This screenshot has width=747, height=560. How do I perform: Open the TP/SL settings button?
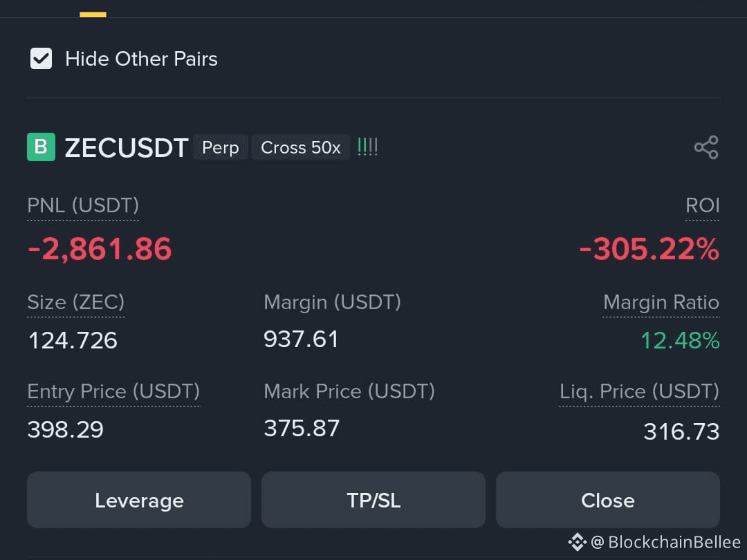pos(373,500)
